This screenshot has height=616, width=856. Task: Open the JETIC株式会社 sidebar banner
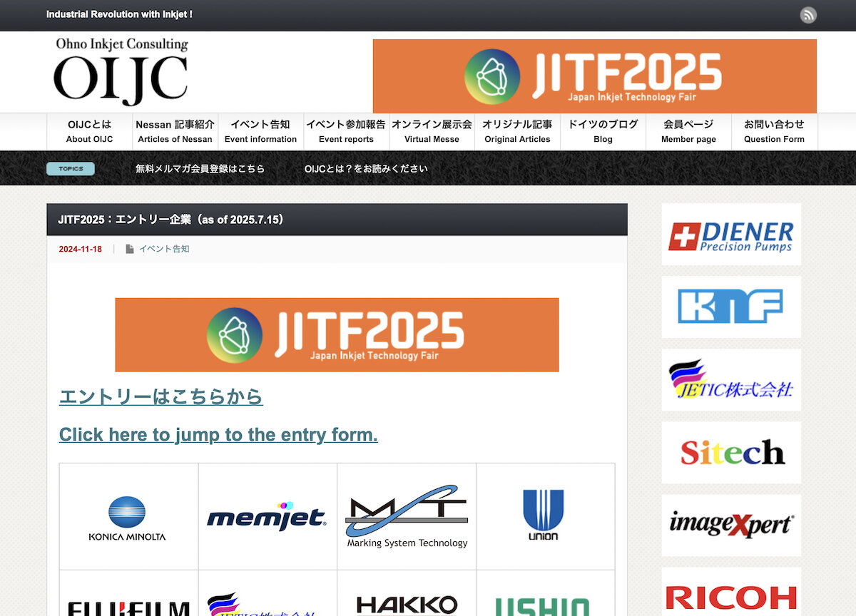pyautogui.click(x=731, y=380)
